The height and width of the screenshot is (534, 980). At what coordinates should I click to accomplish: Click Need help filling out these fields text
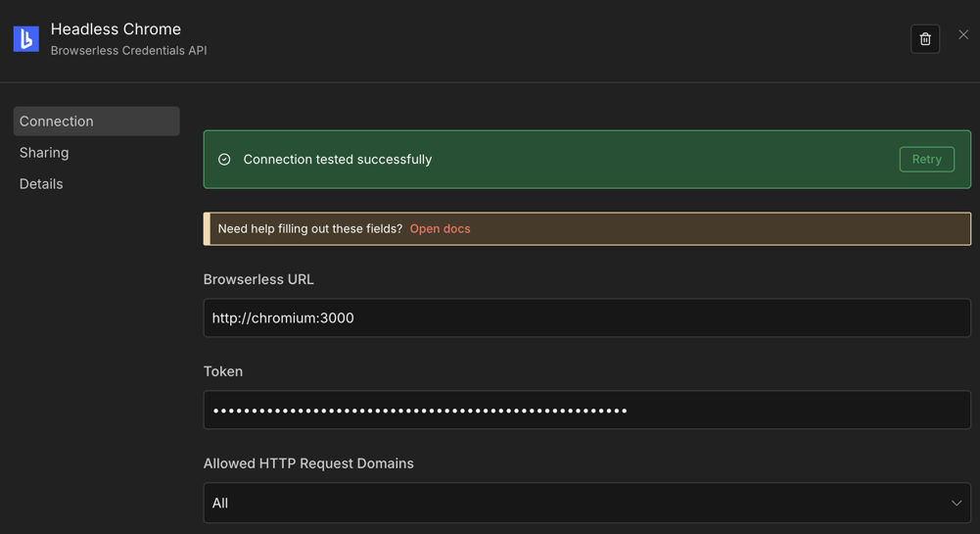point(310,229)
